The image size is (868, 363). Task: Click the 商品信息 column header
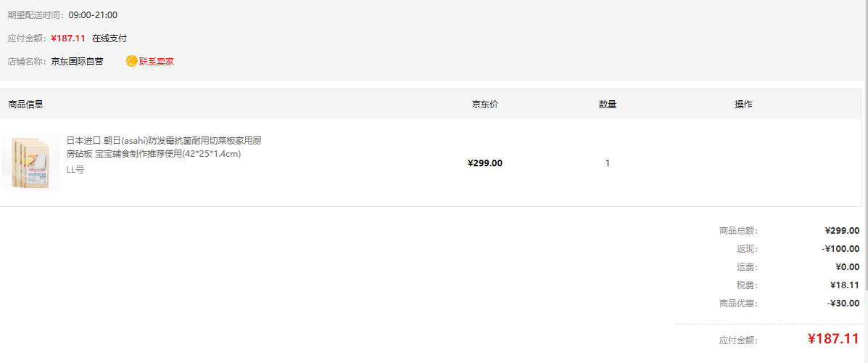(x=26, y=105)
